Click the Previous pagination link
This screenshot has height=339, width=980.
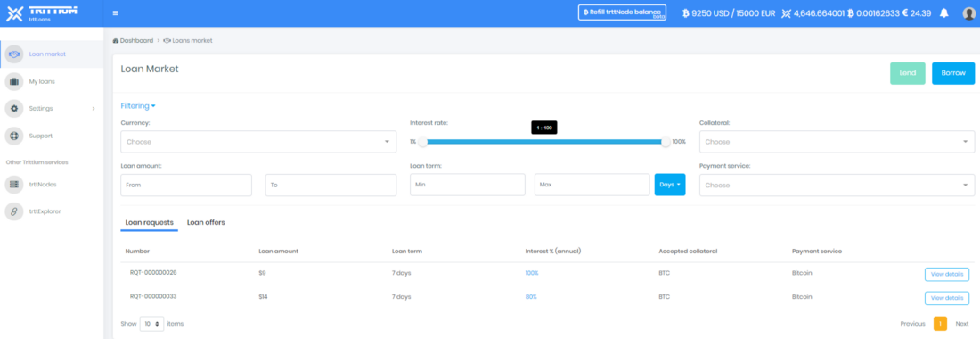pos(912,324)
